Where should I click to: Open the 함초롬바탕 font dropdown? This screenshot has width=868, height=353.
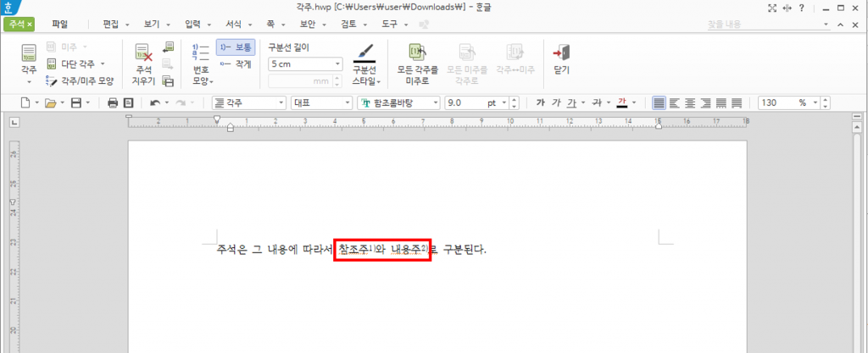(x=435, y=102)
